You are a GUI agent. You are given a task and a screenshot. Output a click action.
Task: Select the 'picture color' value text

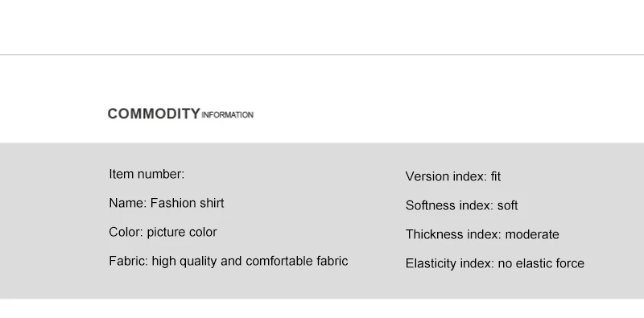point(182,233)
